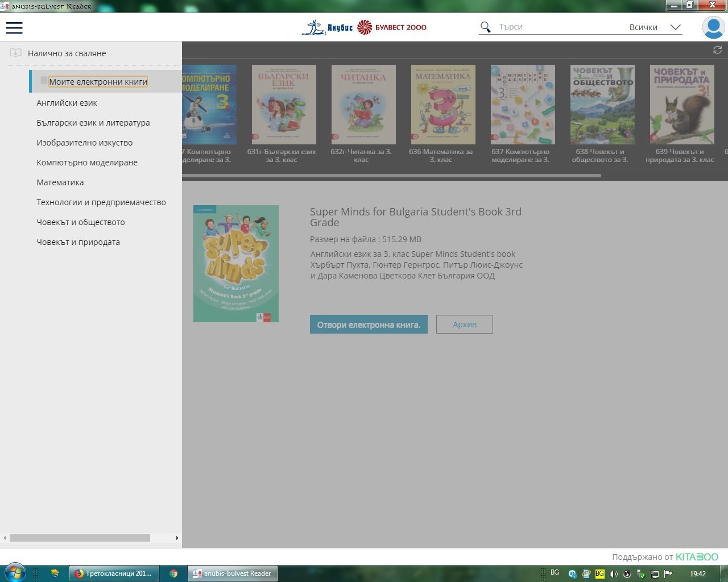Screen dimensions: 728x582
Task: Click the book shelf horizontal scrollbar
Action: click(x=391, y=176)
